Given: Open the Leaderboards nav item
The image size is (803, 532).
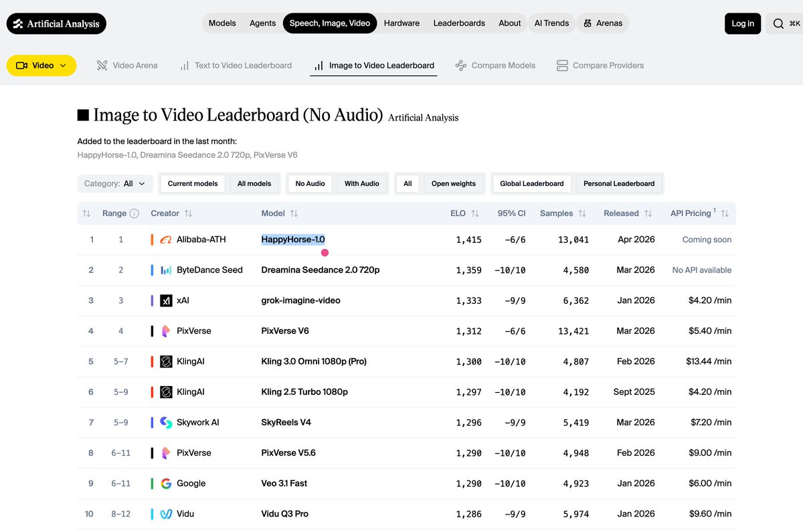Looking at the screenshot, I should point(459,23).
